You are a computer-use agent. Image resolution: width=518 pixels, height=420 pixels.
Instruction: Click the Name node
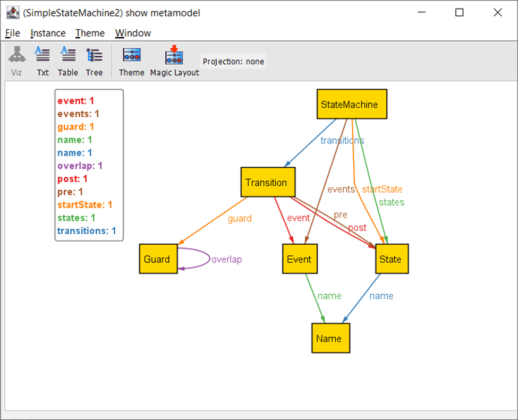pos(329,339)
